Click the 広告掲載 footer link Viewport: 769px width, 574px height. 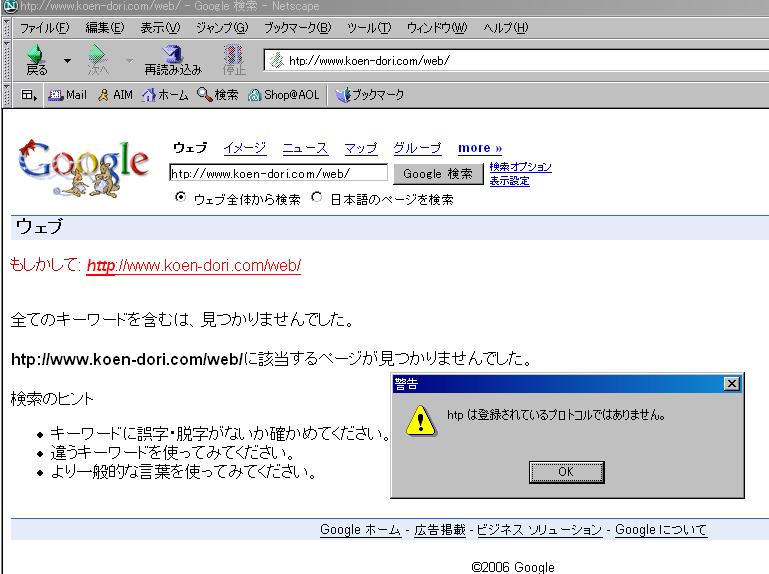click(440, 530)
